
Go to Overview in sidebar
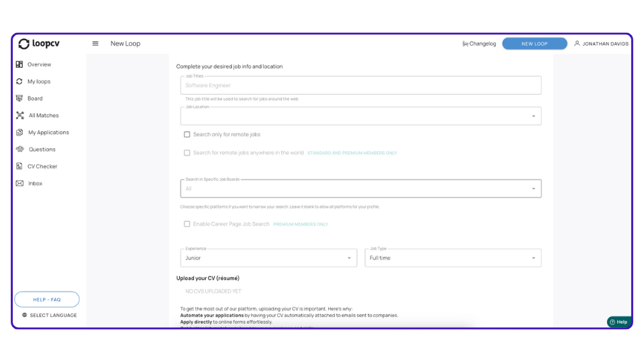(40, 64)
